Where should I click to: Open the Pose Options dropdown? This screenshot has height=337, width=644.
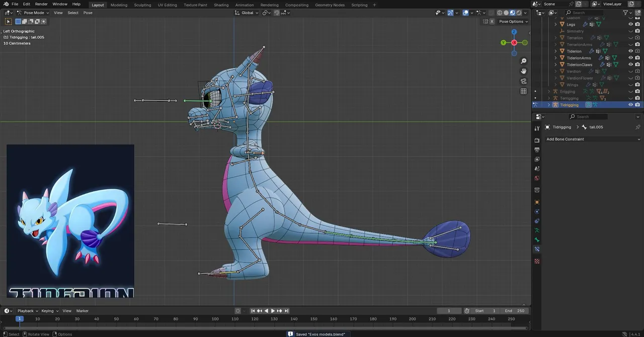(513, 22)
